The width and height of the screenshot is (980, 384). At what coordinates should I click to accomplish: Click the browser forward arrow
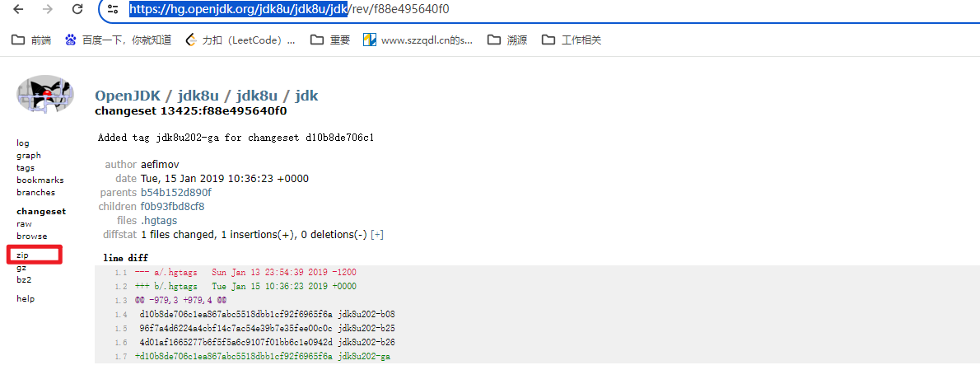[48, 9]
